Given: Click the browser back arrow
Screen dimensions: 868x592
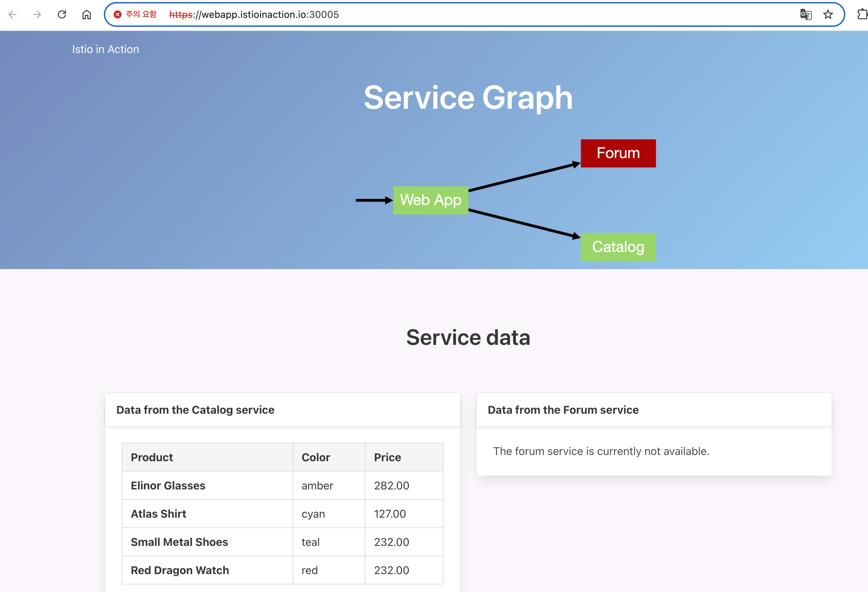Looking at the screenshot, I should click(13, 14).
